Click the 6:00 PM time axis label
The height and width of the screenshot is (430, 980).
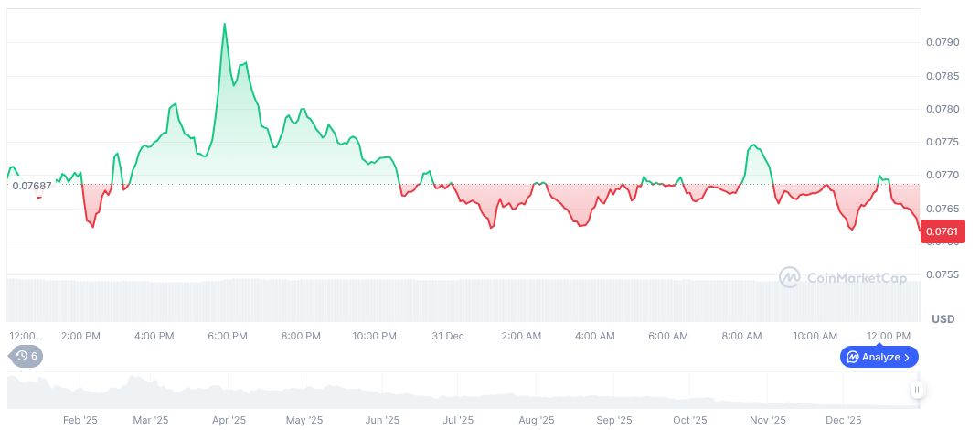tap(227, 336)
